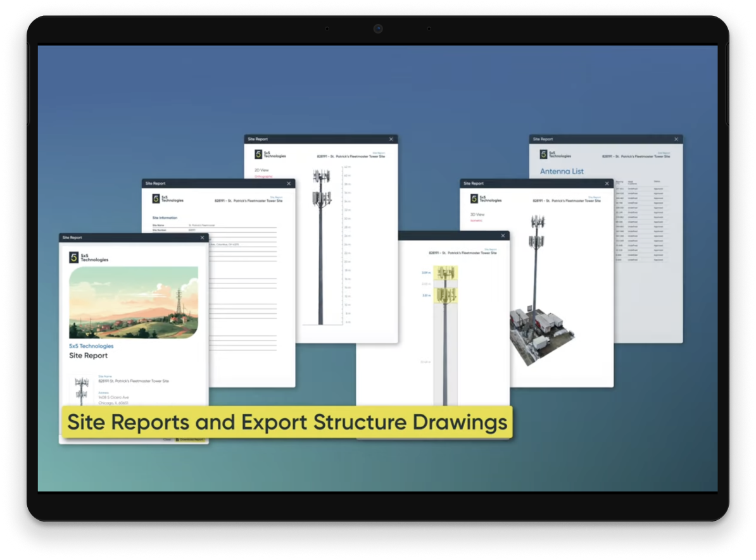Screen dimensions: 756x560
Task: Close the highlighted tower elevation window
Action: tap(503, 236)
